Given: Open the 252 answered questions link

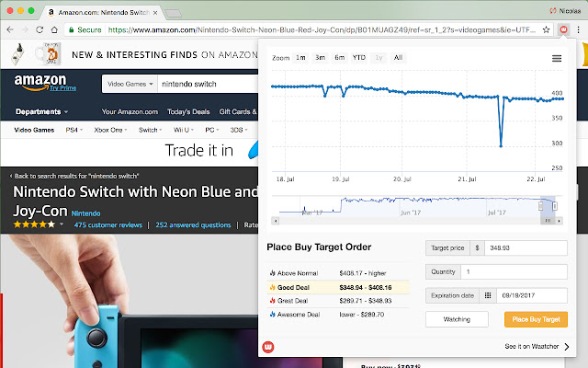Looking at the screenshot, I should point(193,224).
